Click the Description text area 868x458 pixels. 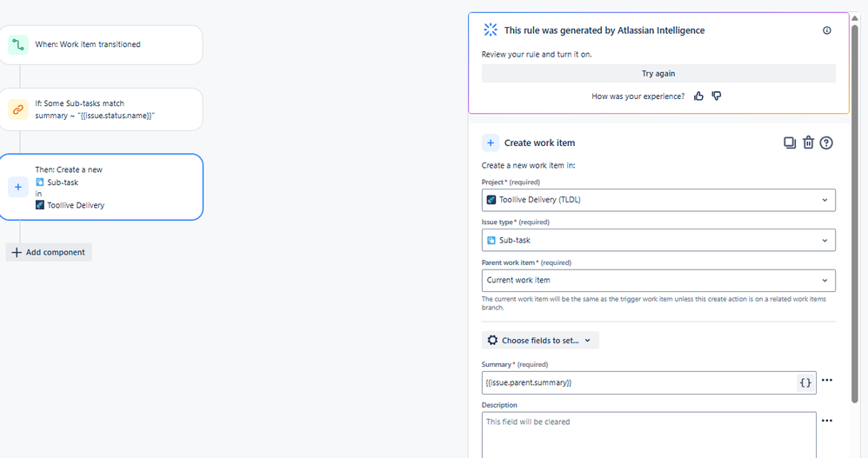(649, 435)
